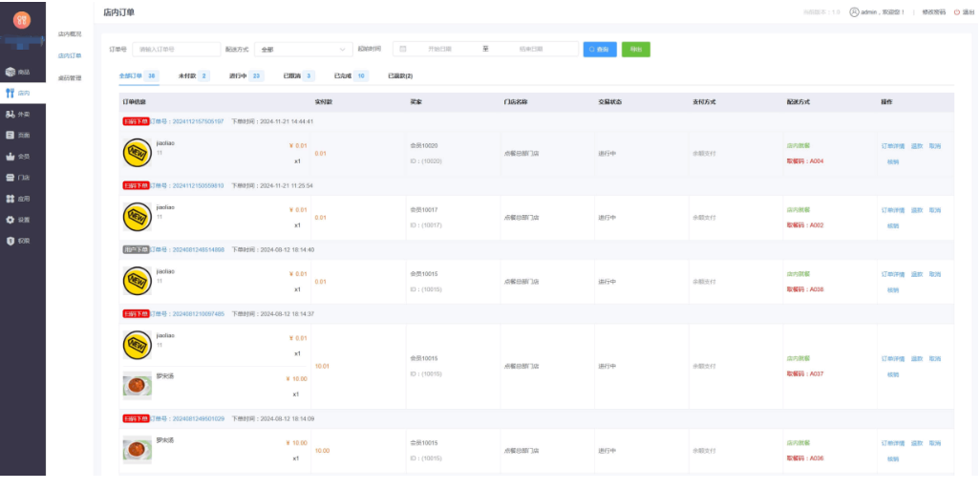Focus the 结束日期 end date field
Viewport: 980px width, 490px height.
(531, 49)
